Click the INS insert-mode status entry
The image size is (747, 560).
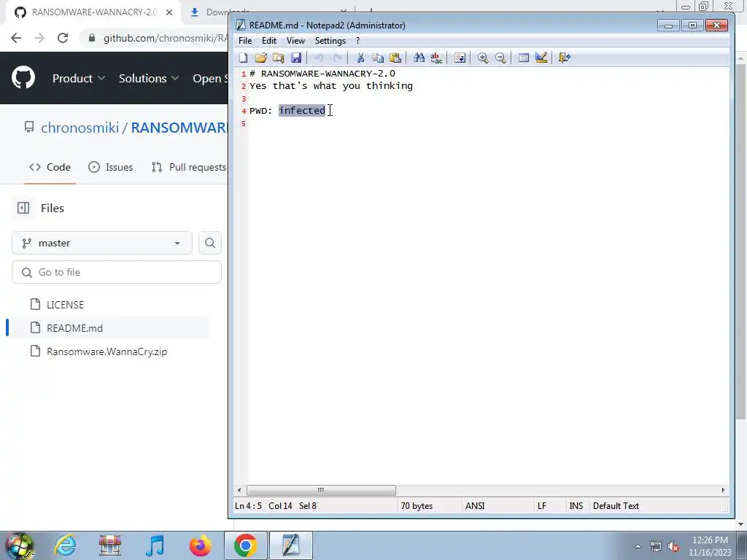pyautogui.click(x=576, y=506)
